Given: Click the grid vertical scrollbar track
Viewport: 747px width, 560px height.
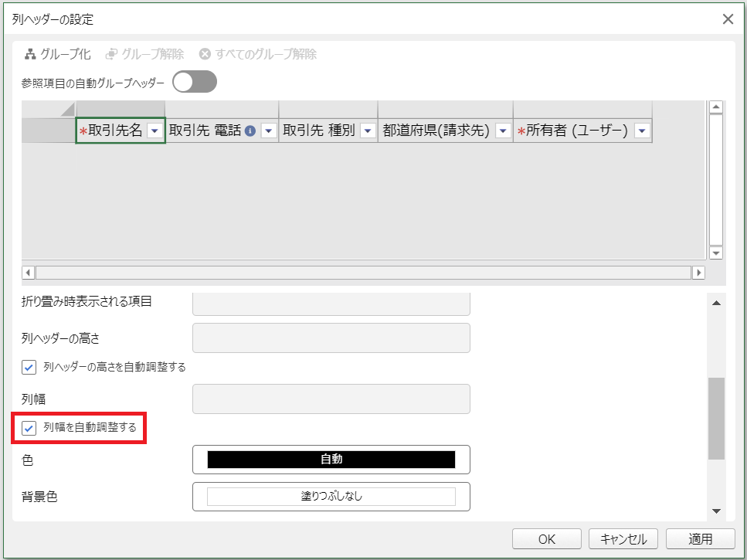Looking at the screenshot, I should pyautogui.click(x=716, y=180).
